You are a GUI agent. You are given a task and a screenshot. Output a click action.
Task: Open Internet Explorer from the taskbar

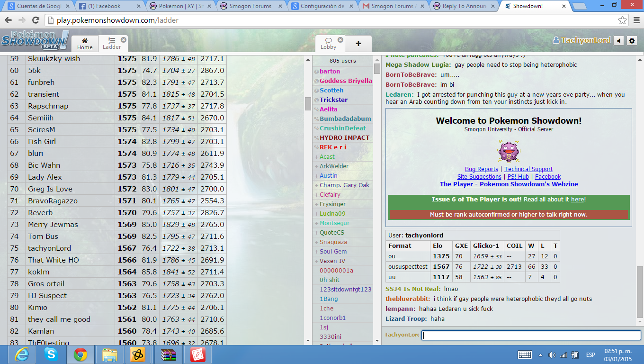(x=21, y=355)
